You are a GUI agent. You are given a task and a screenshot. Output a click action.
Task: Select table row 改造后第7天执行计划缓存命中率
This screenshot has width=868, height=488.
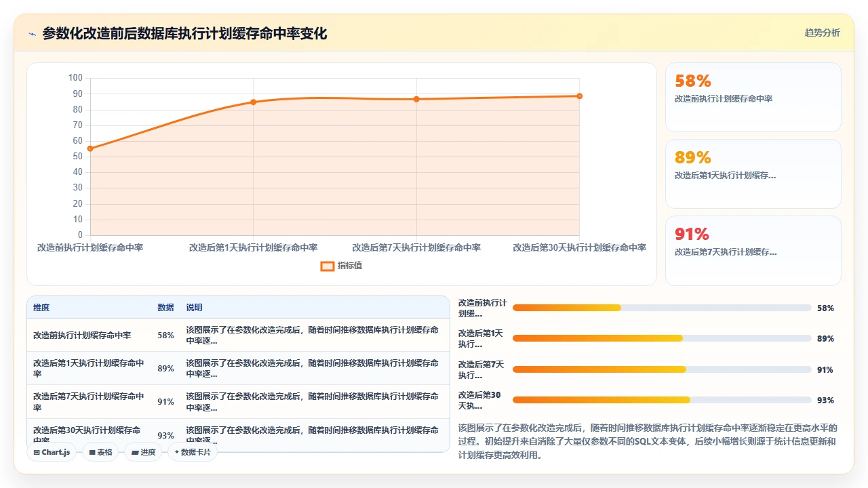pos(238,401)
